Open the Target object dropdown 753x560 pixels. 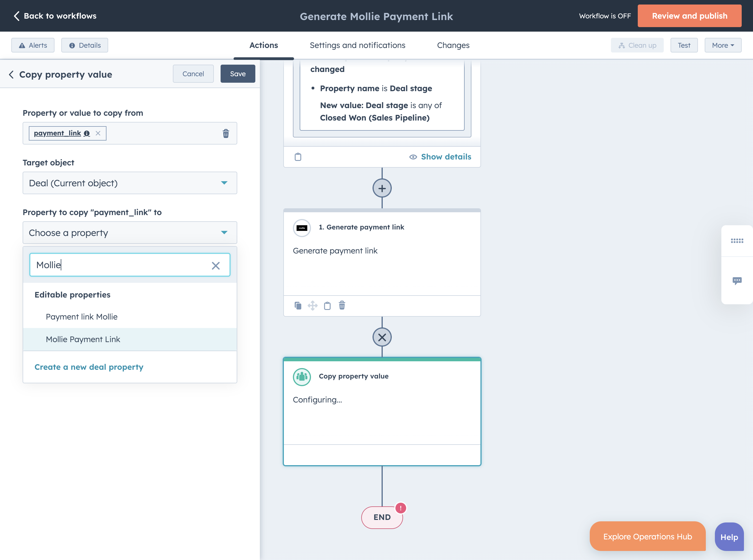[130, 183]
